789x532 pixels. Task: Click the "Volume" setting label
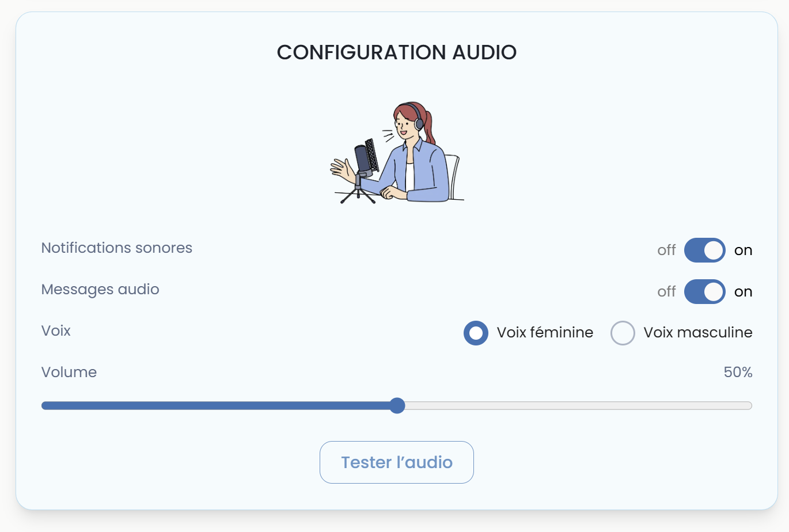pyautogui.click(x=69, y=373)
